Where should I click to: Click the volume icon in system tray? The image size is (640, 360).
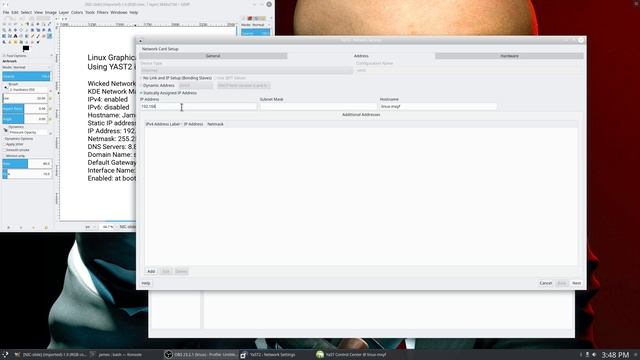(x=594, y=355)
